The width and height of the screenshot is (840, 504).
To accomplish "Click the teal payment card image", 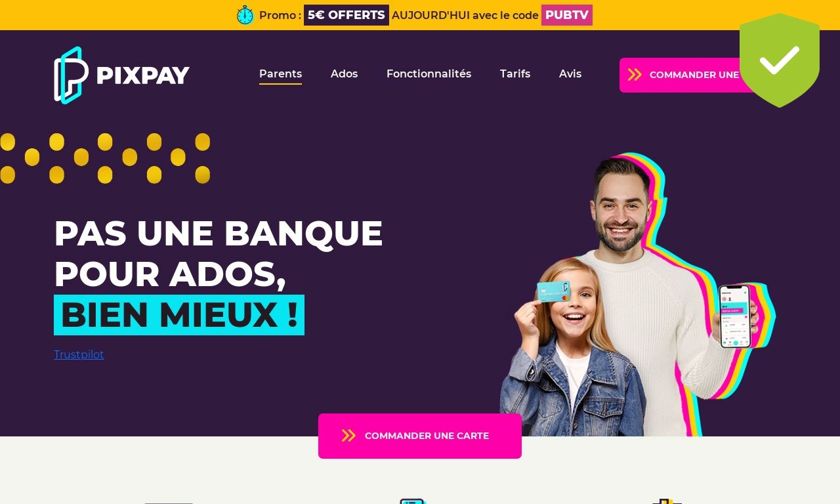I will coord(554,291).
